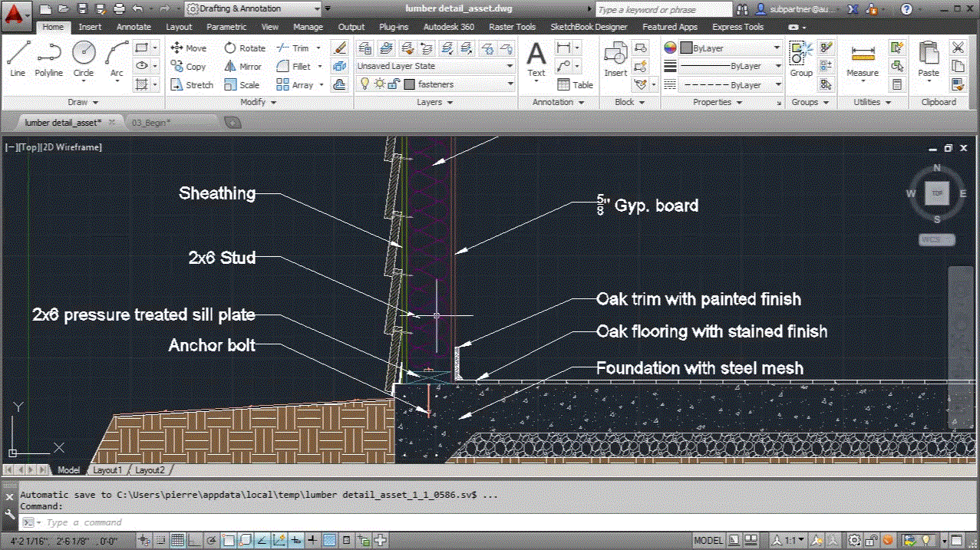Click the Scale tool
980x550 pixels.
242,85
